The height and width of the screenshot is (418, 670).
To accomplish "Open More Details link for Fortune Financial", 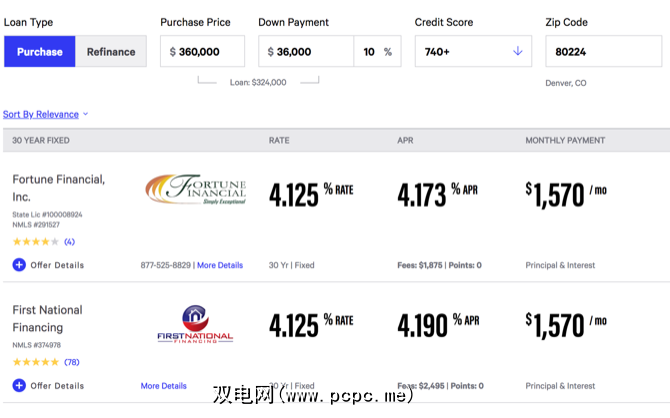I will [220, 265].
